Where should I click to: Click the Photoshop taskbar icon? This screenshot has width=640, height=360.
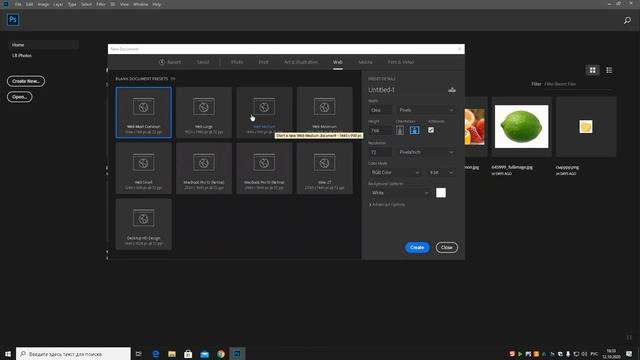tap(237, 354)
